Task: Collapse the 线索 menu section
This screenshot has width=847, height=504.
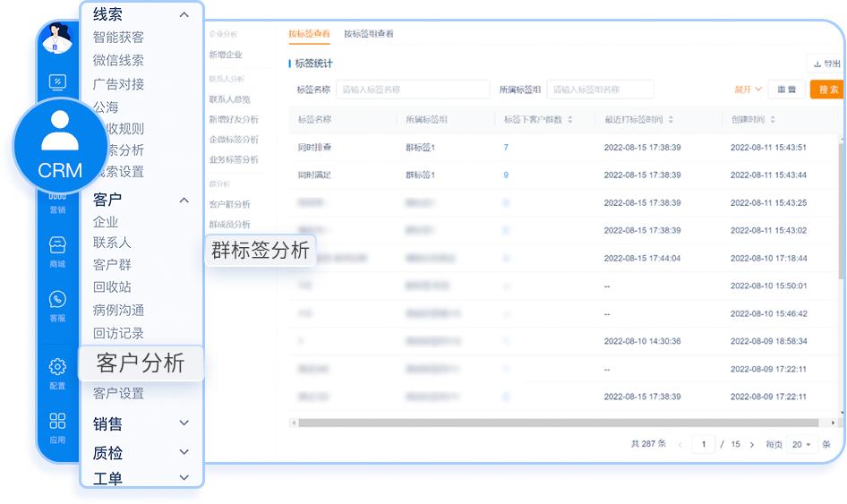Action: point(184,14)
